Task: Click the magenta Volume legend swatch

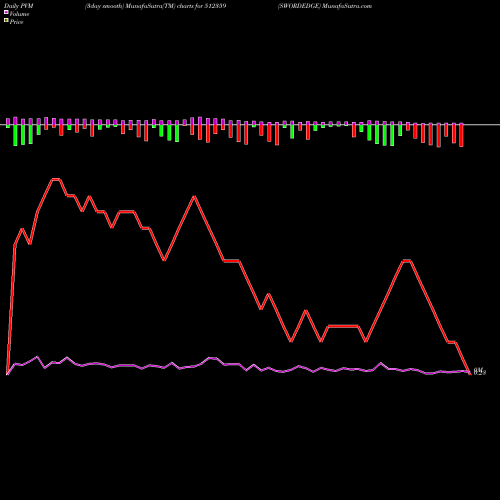Action: (6, 12)
